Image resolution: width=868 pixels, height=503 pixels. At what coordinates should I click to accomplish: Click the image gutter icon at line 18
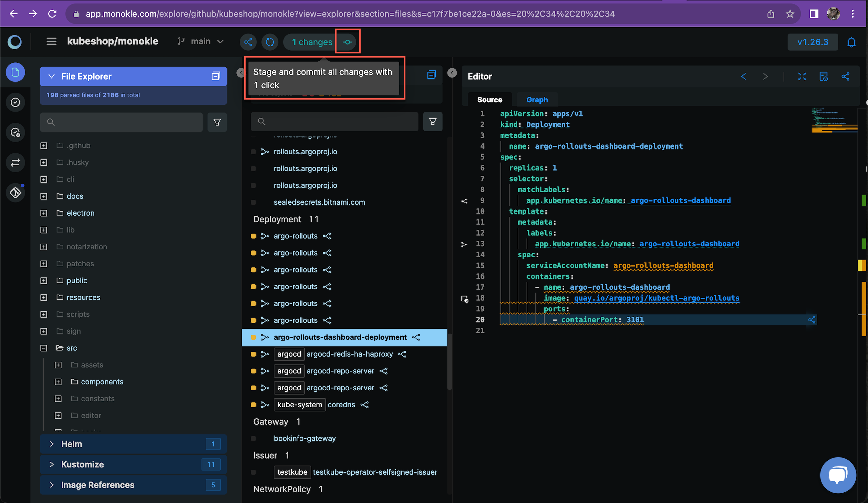click(x=465, y=299)
